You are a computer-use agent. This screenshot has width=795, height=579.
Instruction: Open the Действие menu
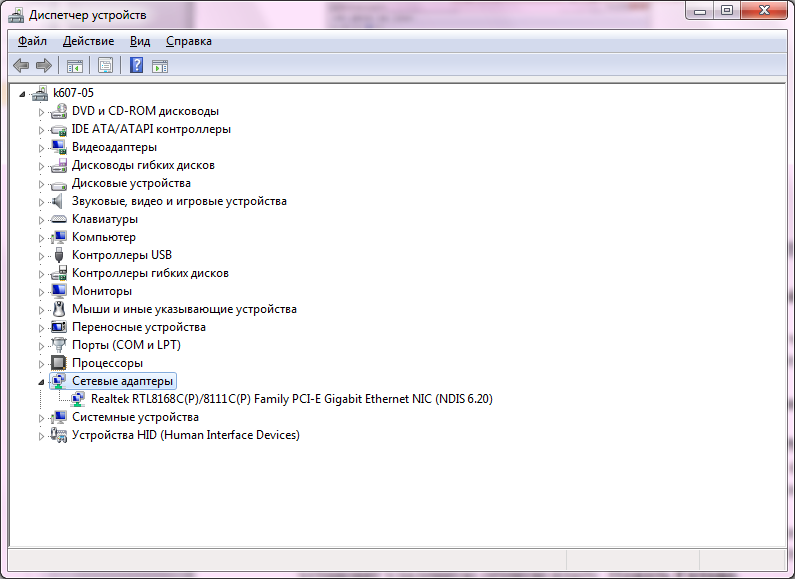pyautogui.click(x=88, y=41)
